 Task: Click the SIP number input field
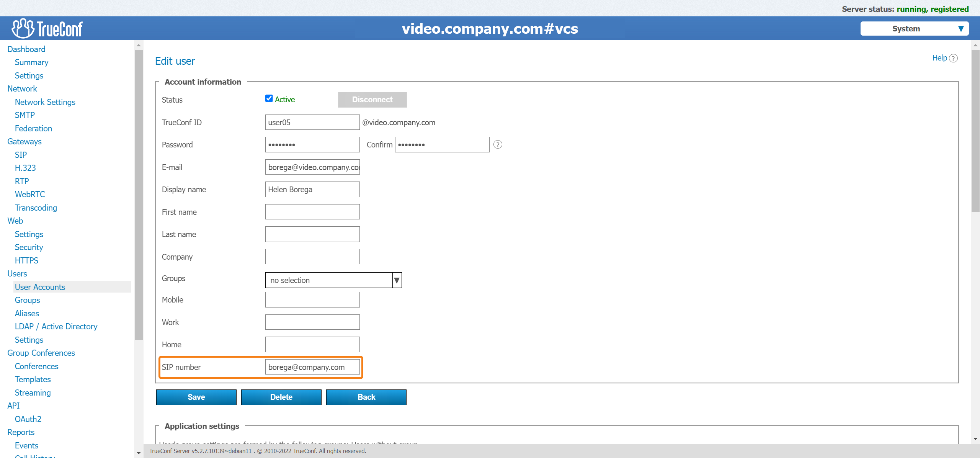[312, 367]
